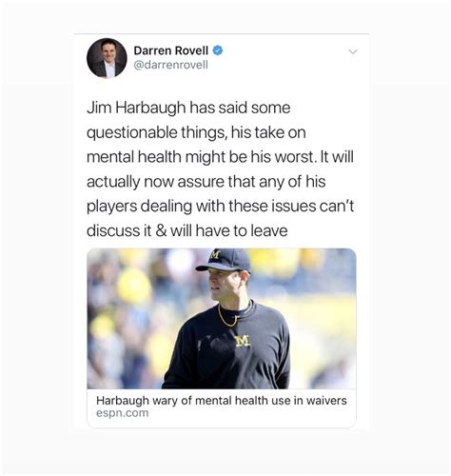Click the line 'discuss it & will have to leave'
451x476 pixels.
(x=187, y=230)
